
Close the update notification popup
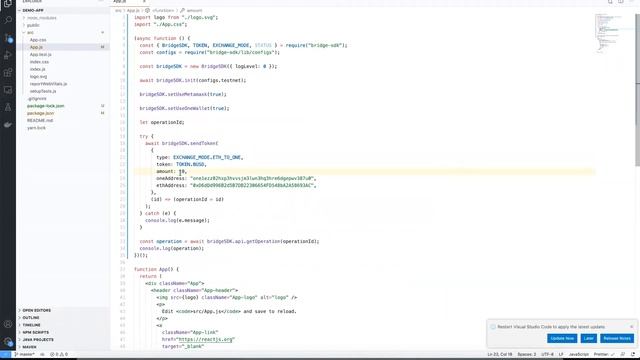pyautogui.click(x=631, y=327)
